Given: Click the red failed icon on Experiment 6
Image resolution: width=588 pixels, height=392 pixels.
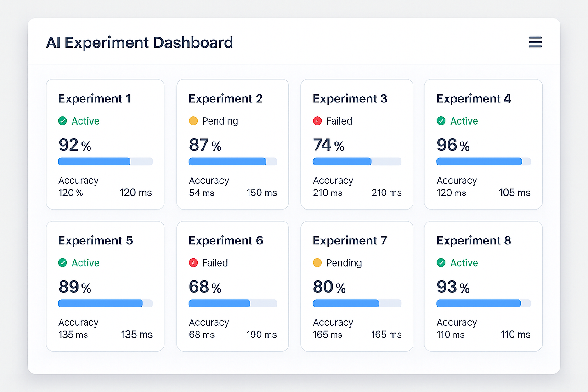Looking at the screenshot, I should point(193,263).
